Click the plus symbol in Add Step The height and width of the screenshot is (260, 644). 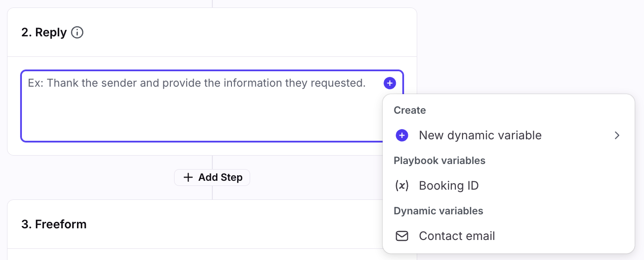(188, 178)
